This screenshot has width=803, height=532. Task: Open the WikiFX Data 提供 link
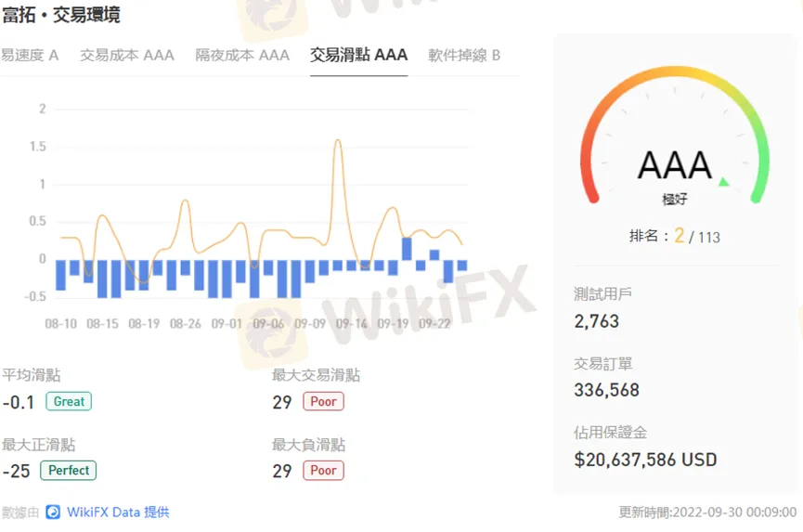118,512
